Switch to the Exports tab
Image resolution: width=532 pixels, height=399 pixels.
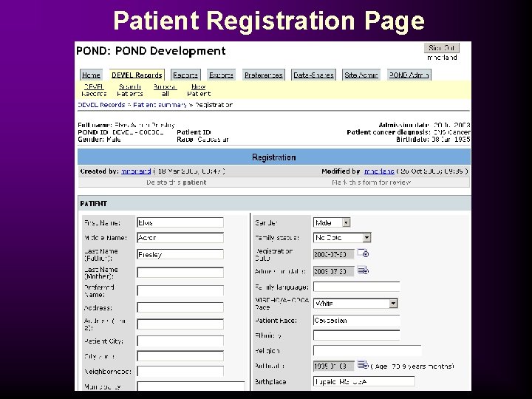click(221, 75)
